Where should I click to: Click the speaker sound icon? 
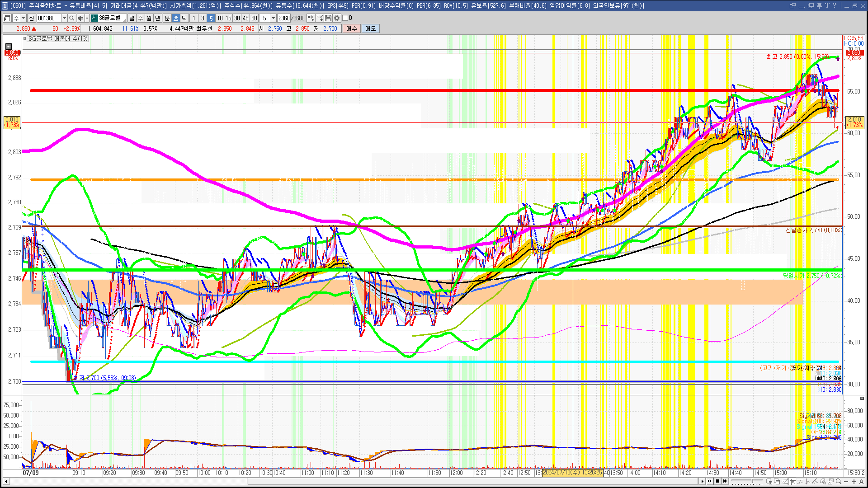(x=80, y=18)
